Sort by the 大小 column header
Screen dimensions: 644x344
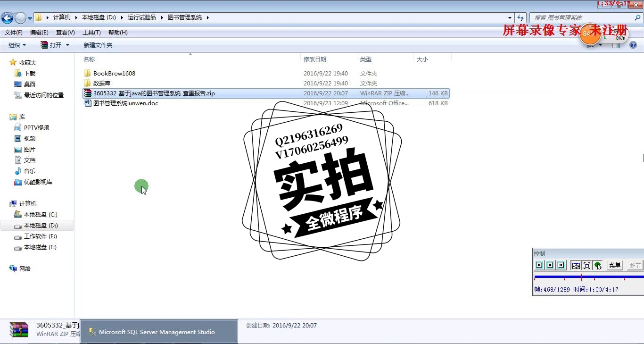[x=432, y=59]
